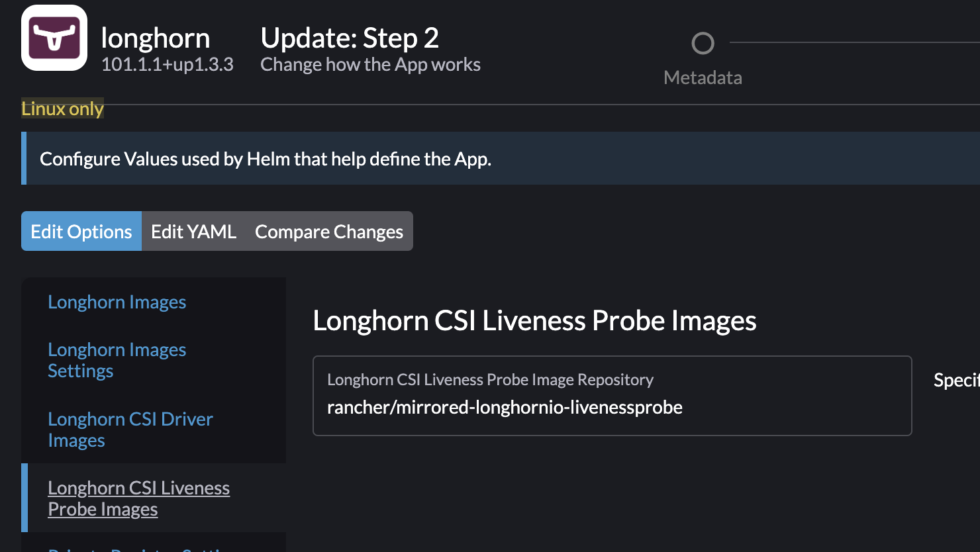Click the Longhorn bull app logo

pyautogui.click(x=54, y=38)
